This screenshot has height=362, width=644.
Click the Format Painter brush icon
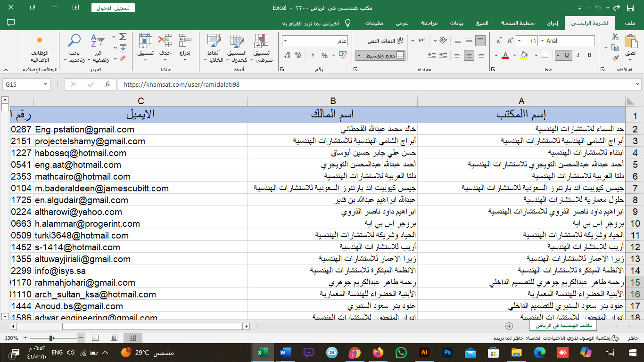[x=615, y=58]
